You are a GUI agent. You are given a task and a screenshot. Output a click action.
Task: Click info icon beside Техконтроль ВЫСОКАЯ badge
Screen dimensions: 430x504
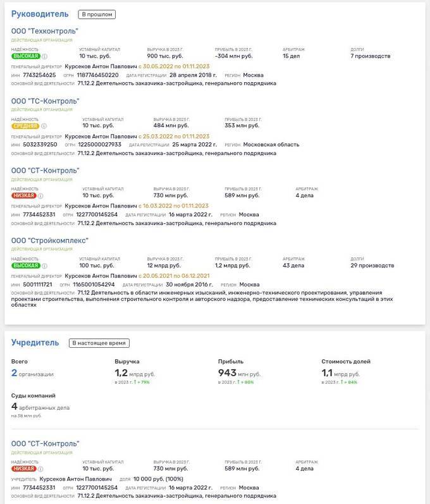[44, 56]
